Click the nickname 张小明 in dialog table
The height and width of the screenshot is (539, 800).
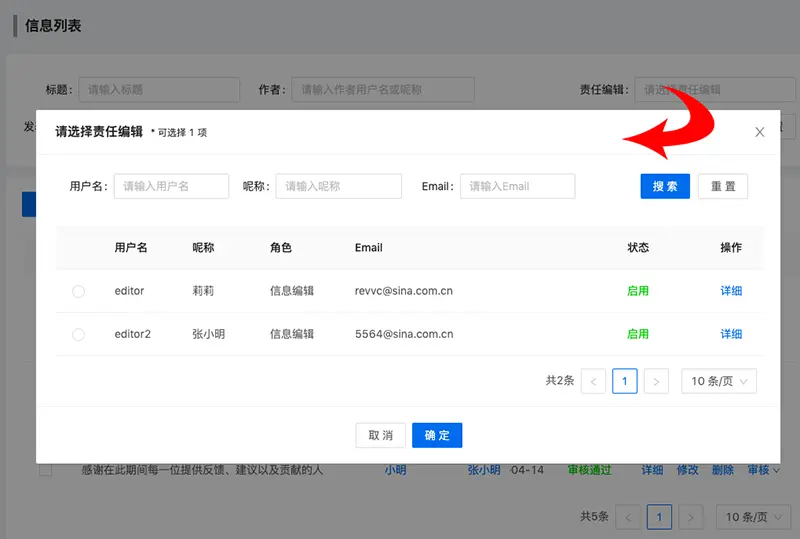(x=209, y=334)
